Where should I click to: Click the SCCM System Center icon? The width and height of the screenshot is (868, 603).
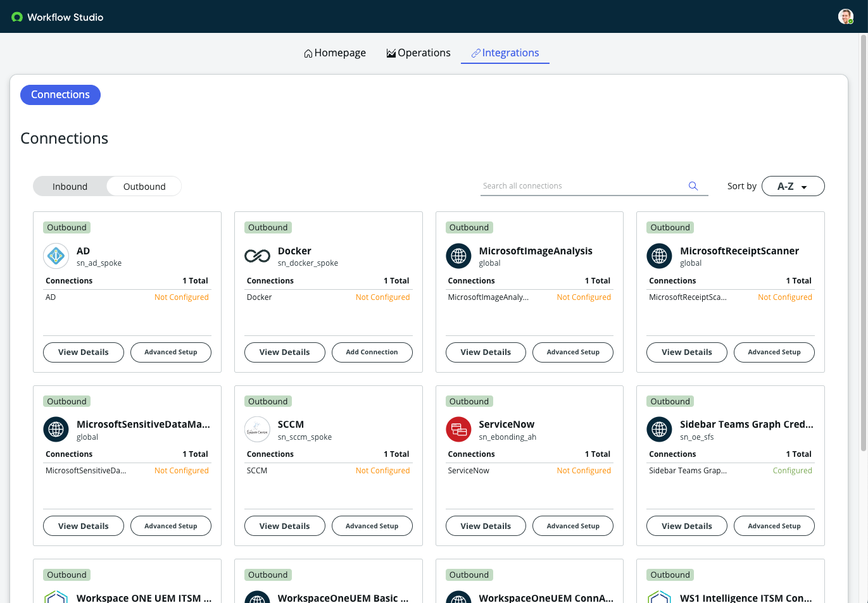click(x=257, y=430)
